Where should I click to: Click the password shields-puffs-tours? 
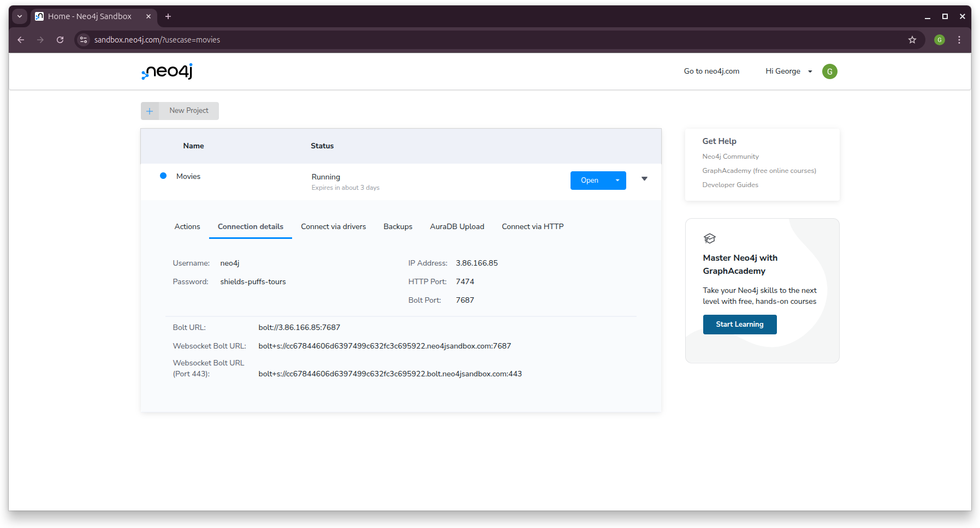pos(253,282)
